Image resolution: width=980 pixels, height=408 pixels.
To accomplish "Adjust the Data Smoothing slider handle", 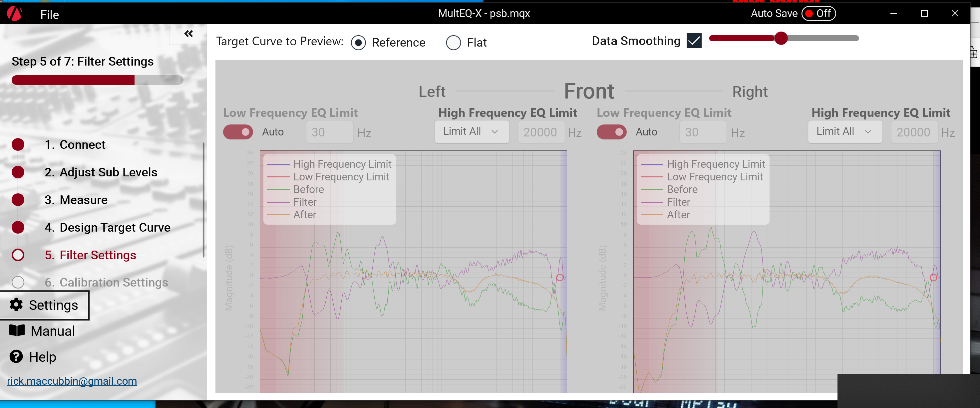I will (x=781, y=38).
